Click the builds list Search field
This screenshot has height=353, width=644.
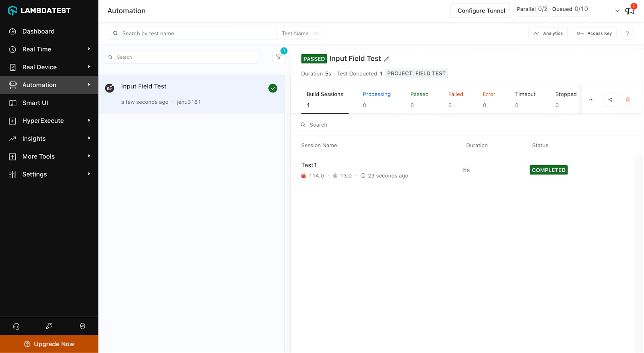[181, 57]
